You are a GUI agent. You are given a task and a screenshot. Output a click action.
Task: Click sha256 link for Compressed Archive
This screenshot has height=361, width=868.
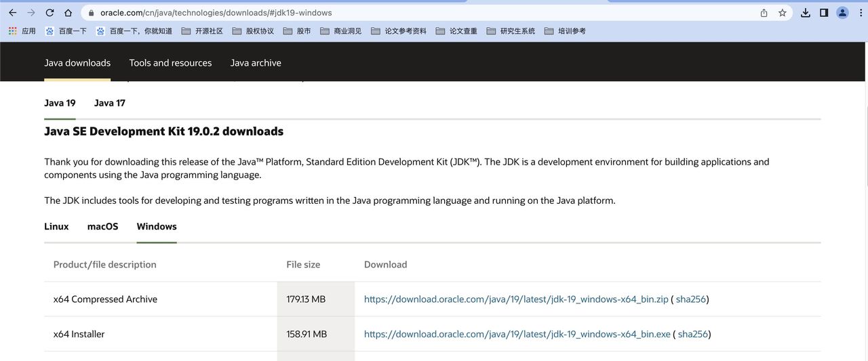point(690,299)
